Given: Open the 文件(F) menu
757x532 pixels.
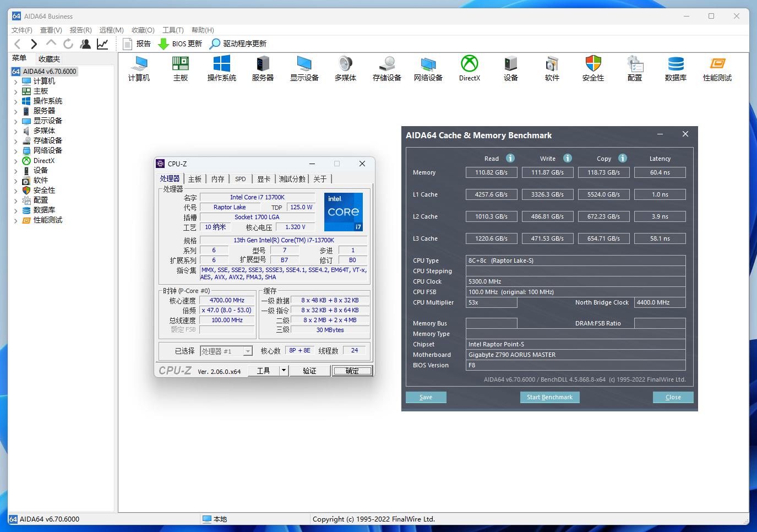Looking at the screenshot, I should coord(22,30).
